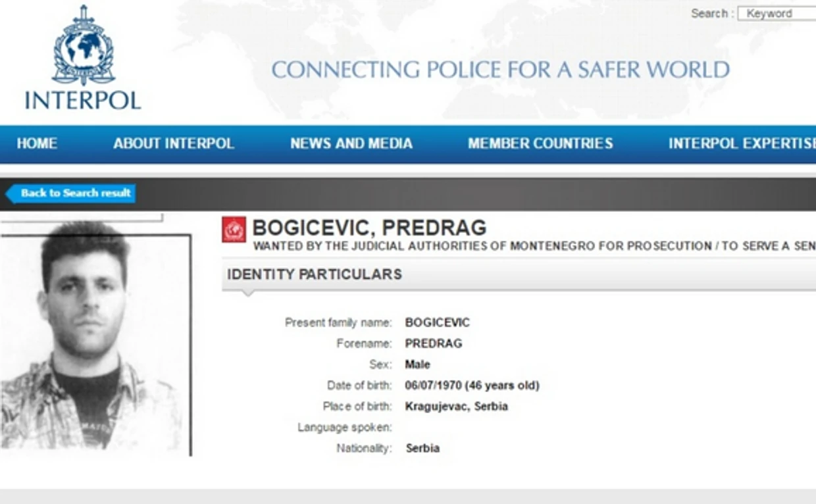The width and height of the screenshot is (816, 504).
Task: Select MEMBER COUNTRIES in the navigation bar
Action: point(540,143)
